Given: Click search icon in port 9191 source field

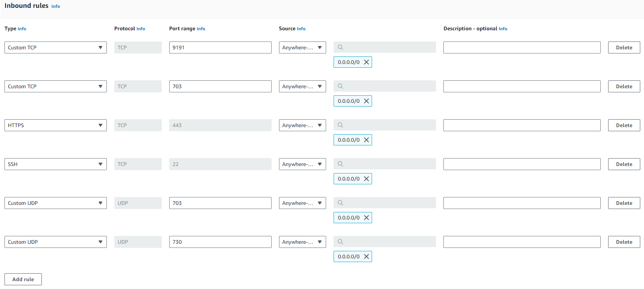Looking at the screenshot, I should point(340,47).
